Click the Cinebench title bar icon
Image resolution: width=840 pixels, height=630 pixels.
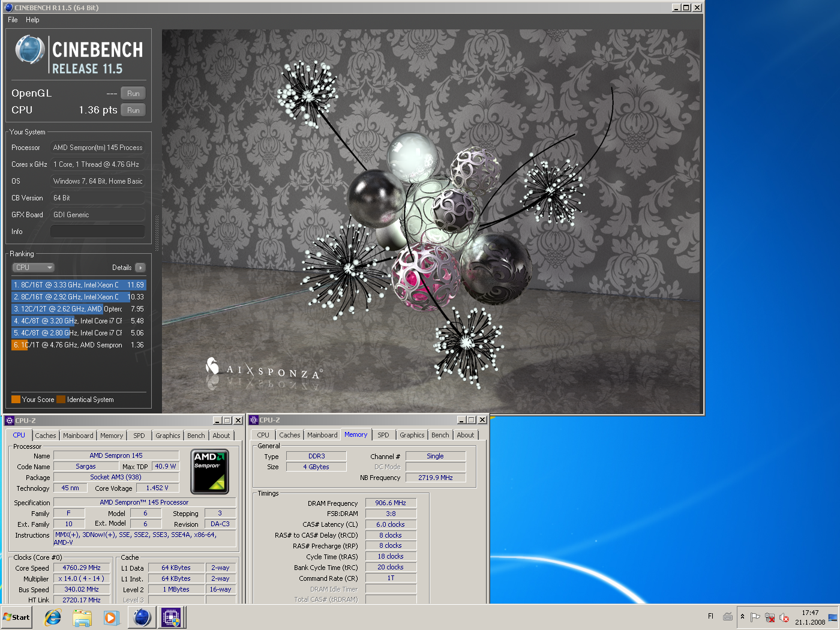click(x=8, y=8)
